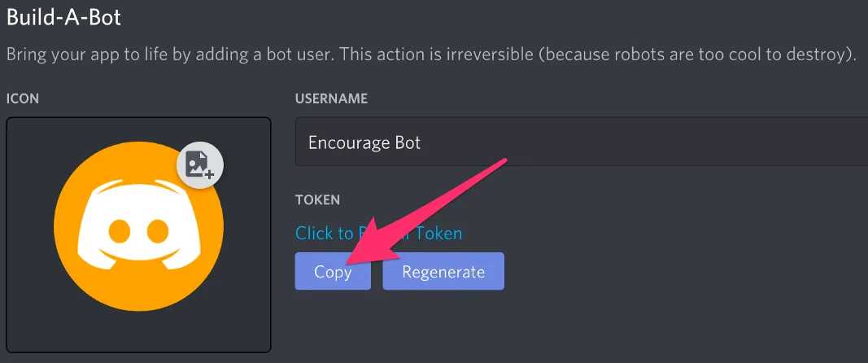Click the white Discord mascot logo
This screenshot has height=363, width=868.
point(138,225)
